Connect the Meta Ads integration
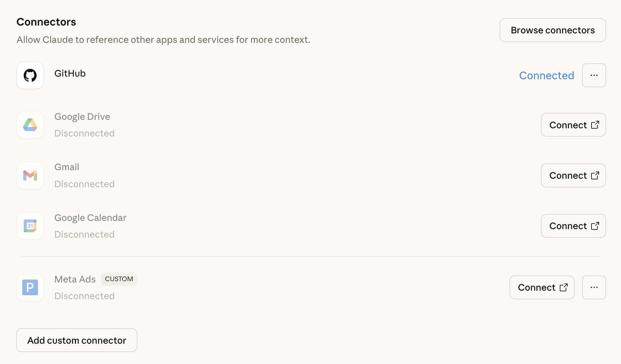621x364 pixels. [x=542, y=287]
